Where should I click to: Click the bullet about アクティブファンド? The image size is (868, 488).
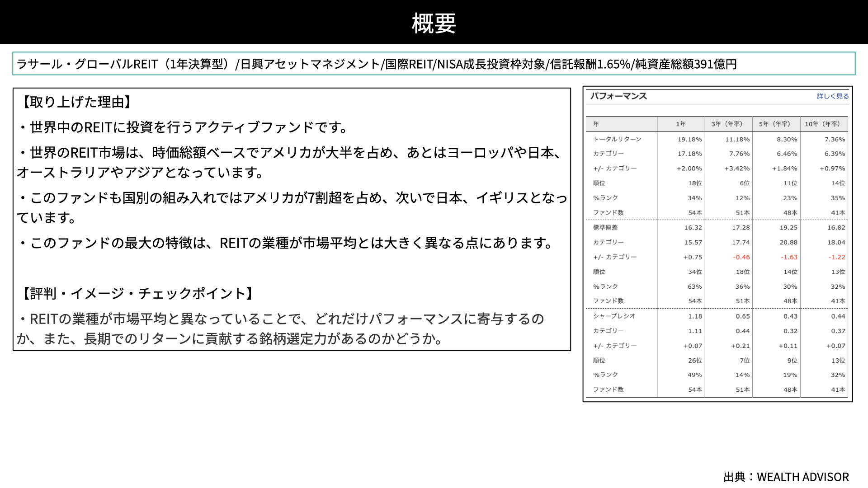(x=183, y=127)
